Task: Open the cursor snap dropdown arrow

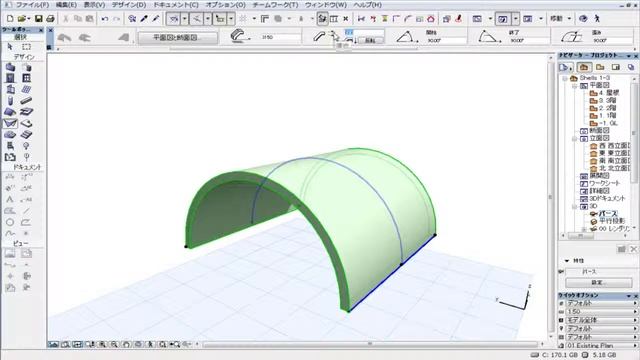Action: 231,19
